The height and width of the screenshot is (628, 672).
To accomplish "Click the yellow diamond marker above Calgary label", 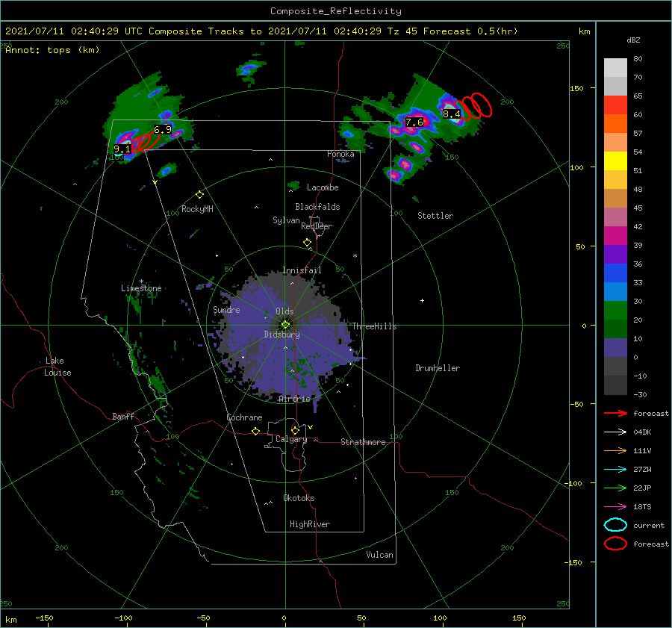I will [295, 430].
